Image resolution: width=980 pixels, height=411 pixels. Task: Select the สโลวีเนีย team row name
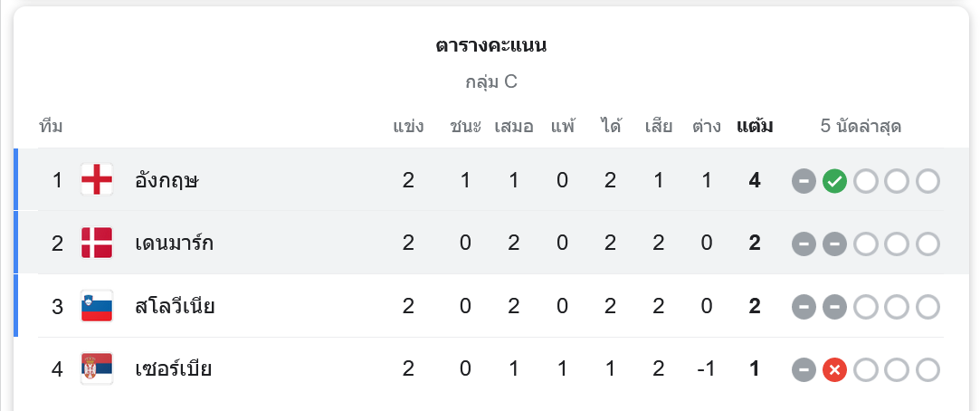tap(175, 306)
